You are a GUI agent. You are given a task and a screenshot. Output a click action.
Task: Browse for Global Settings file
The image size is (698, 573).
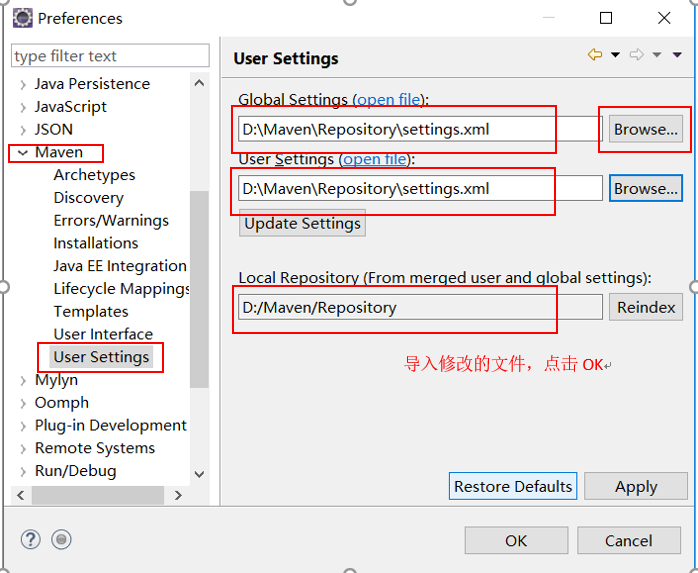pos(645,130)
